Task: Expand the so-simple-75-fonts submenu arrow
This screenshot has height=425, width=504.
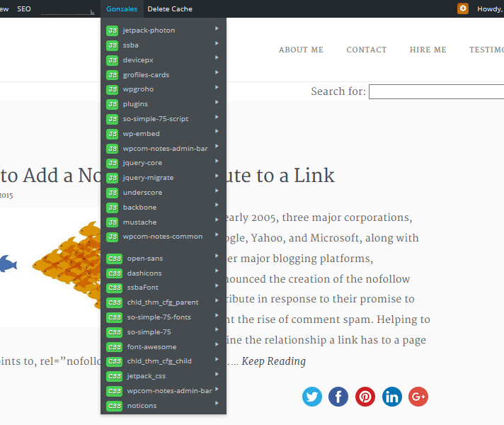Action: coord(217,315)
